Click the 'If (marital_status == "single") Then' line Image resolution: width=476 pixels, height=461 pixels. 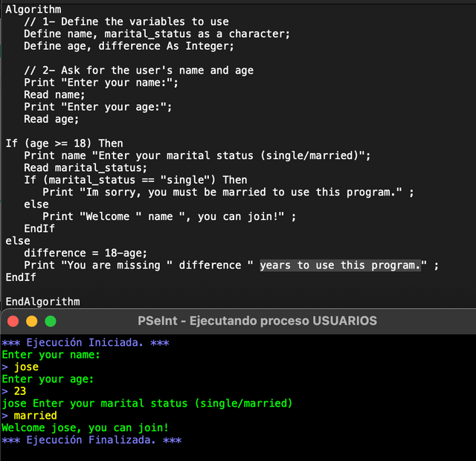coord(135,180)
